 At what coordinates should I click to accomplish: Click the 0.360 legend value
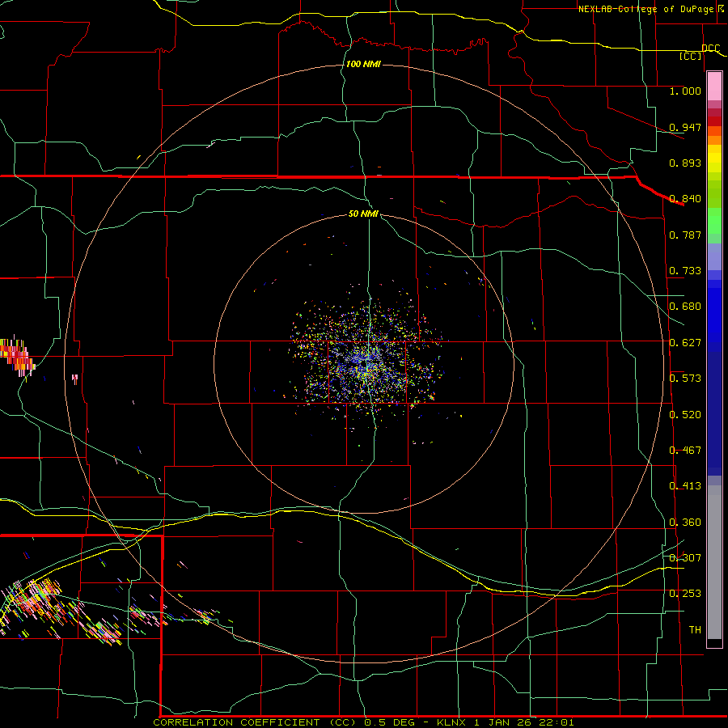click(x=685, y=523)
